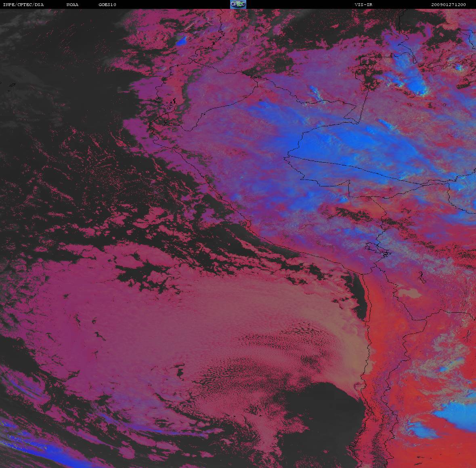Click the bright blue cloud in bottom-right corner
The height and width of the screenshot is (468, 476).
pyautogui.click(x=454, y=416)
